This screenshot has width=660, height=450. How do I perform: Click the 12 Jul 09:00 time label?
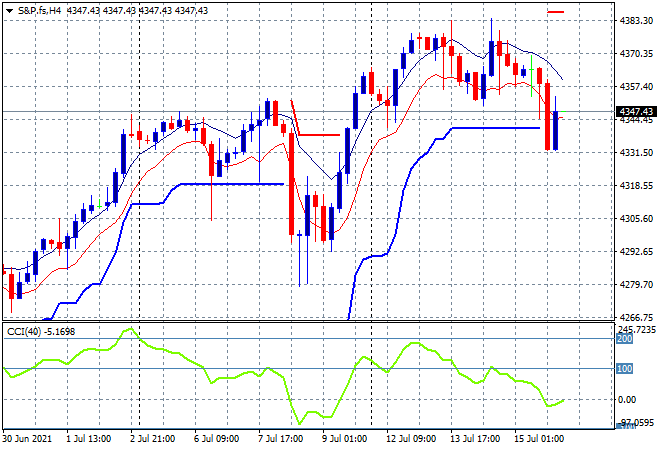tap(411, 439)
